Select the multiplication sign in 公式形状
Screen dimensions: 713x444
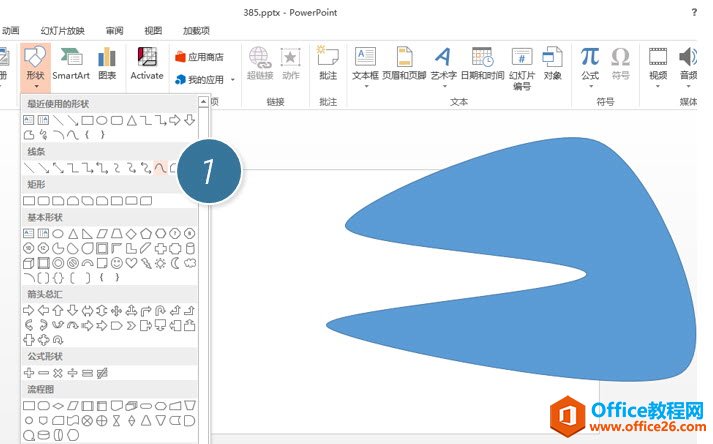coord(58,373)
